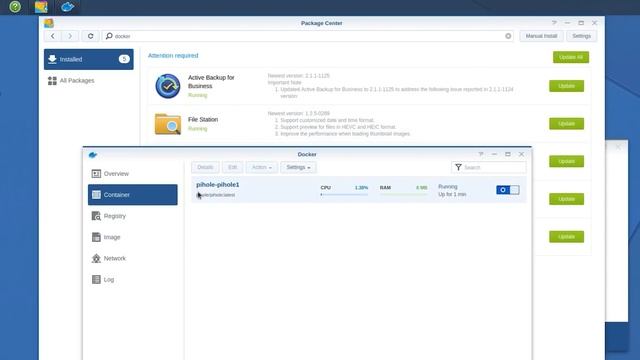Click the Registry icon in Docker sidebar
Image resolution: width=640 pixels, height=360 pixels.
pyautogui.click(x=96, y=216)
